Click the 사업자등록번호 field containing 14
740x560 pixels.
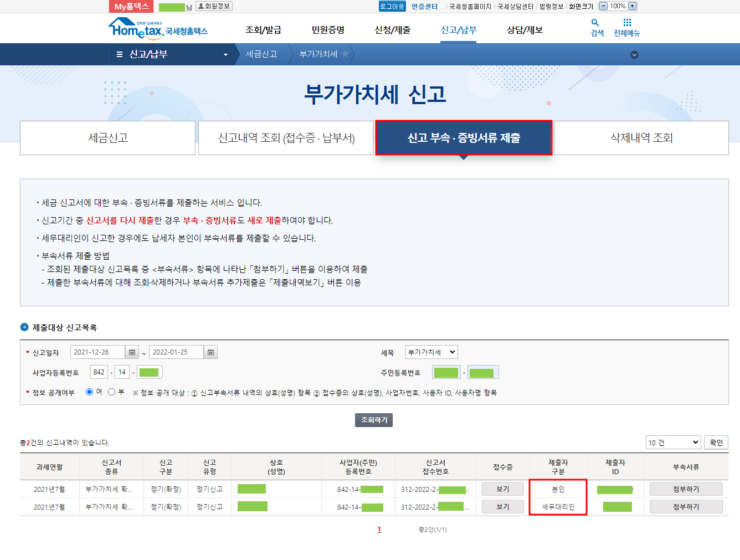(x=122, y=372)
